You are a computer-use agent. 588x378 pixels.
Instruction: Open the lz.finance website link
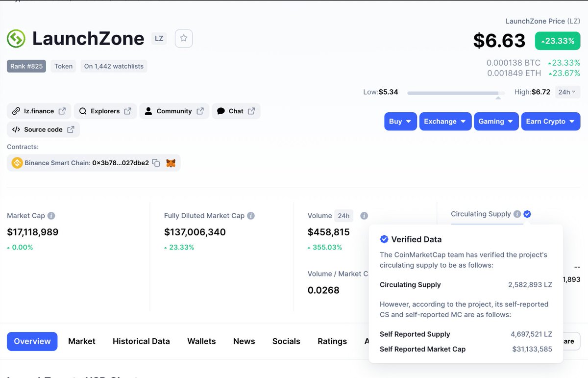(x=39, y=111)
